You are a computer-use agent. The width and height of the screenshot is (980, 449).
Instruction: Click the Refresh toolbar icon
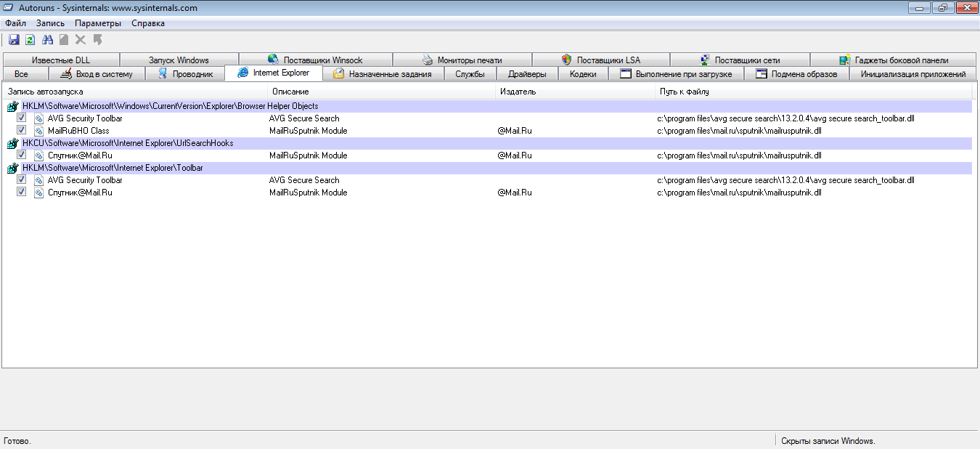(x=30, y=39)
